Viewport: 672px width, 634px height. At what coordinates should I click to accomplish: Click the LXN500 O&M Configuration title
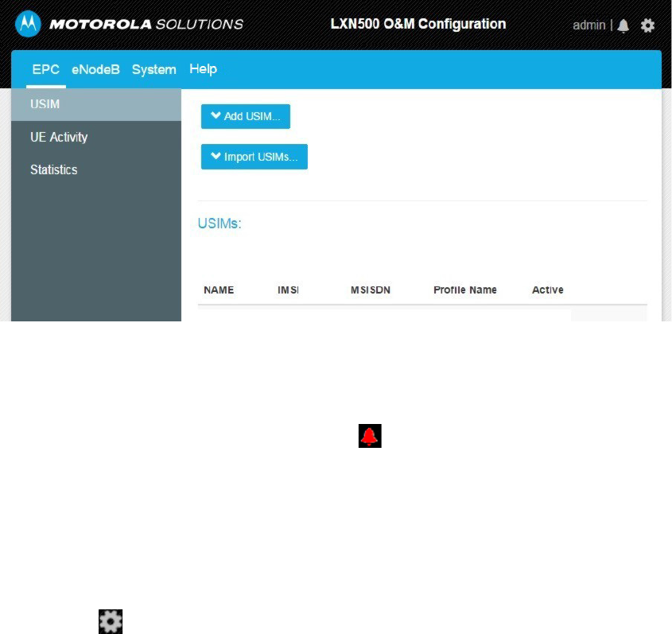[418, 24]
